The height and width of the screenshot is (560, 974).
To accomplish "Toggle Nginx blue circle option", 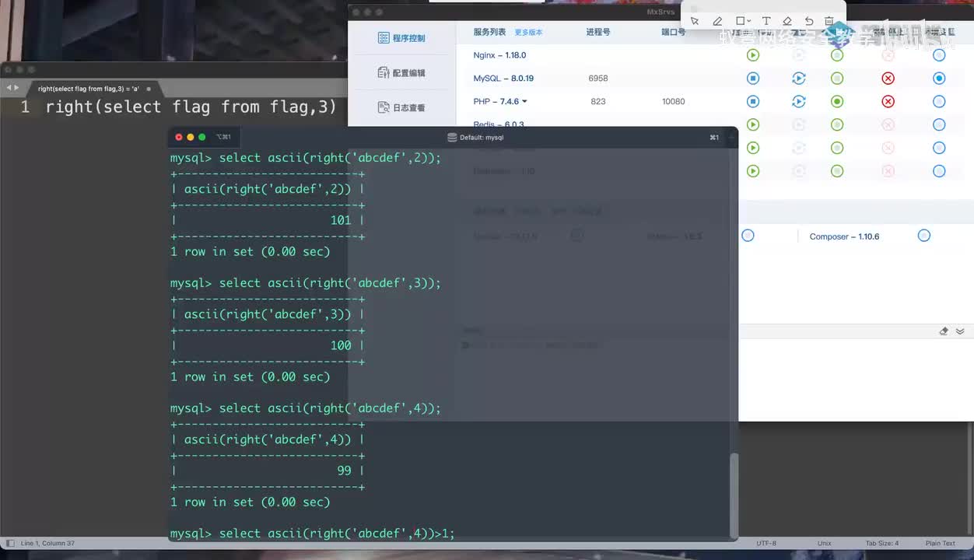I will pos(939,55).
